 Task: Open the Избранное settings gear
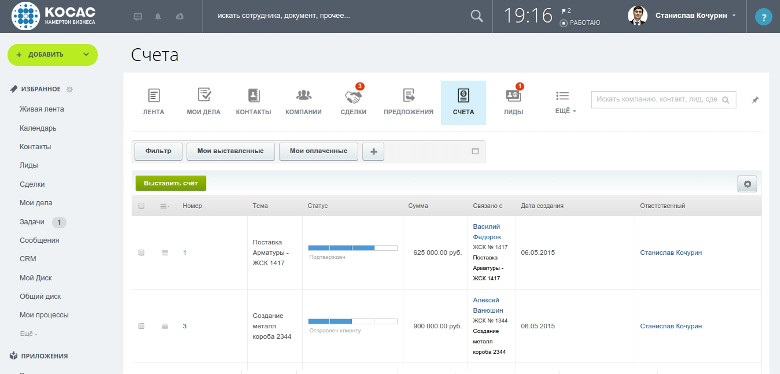point(70,90)
